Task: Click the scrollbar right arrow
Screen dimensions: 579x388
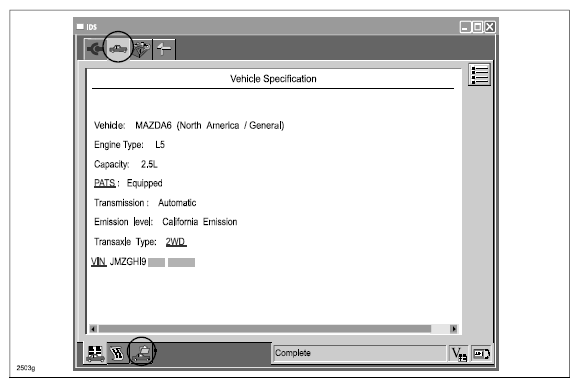Action: click(454, 329)
